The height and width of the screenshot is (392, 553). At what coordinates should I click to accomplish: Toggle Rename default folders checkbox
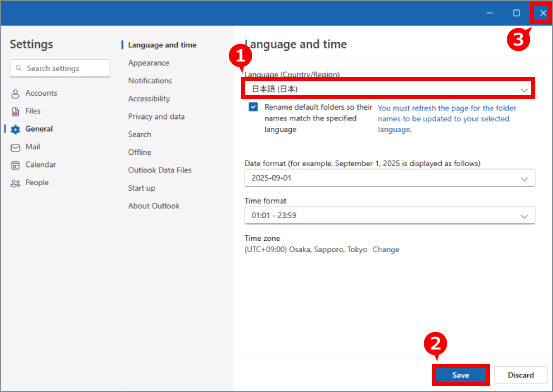click(253, 107)
